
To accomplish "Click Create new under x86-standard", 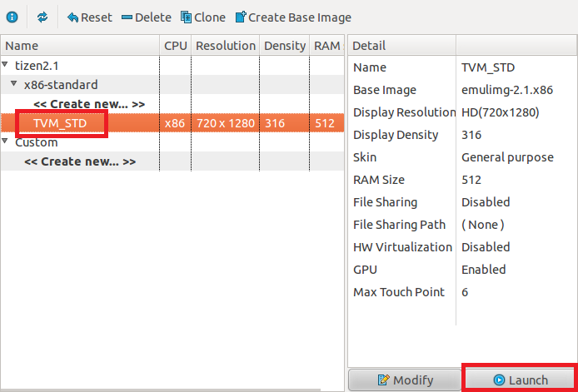I will click(x=89, y=104).
